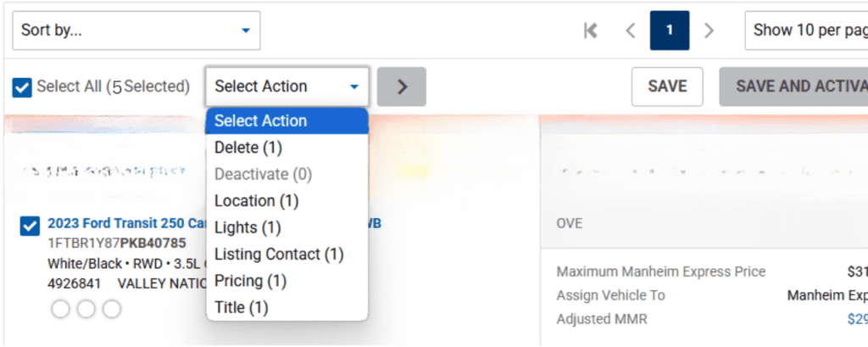Viewport: 868px width, 347px height.
Task: Choose Location (1) from action list
Action: (257, 201)
